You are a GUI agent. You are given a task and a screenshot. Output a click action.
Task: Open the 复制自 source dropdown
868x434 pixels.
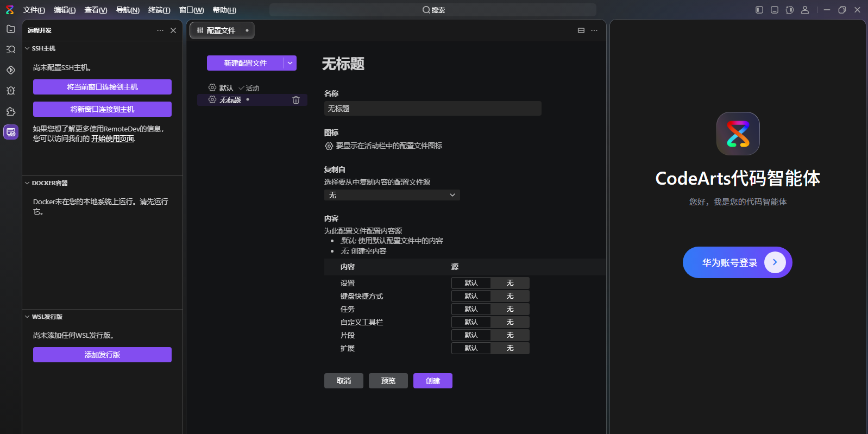(392, 195)
